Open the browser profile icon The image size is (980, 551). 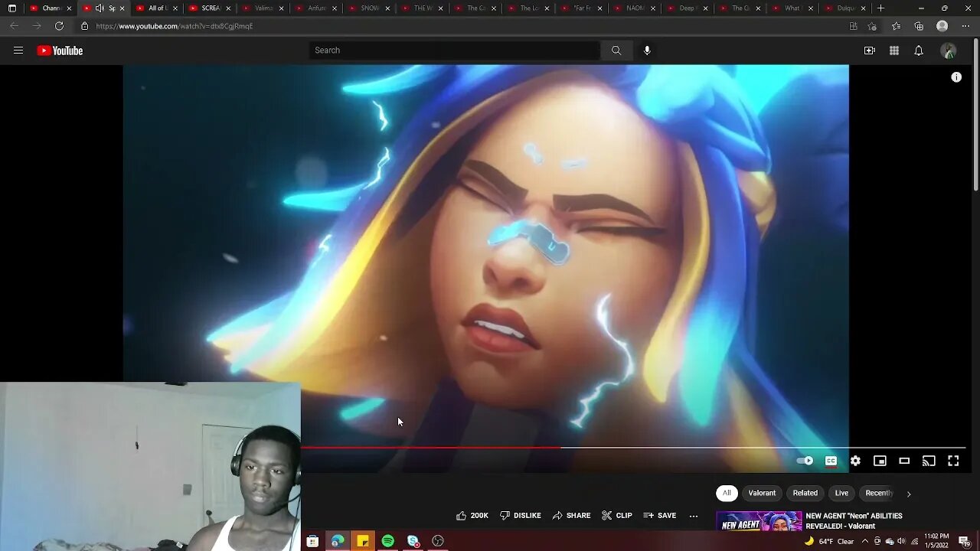pyautogui.click(x=942, y=26)
